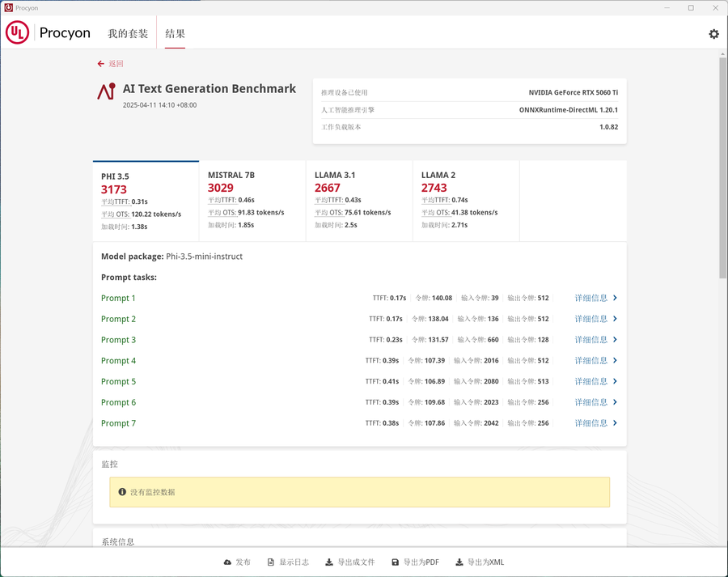This screenshot has height=577, width=728.
Task: Click the export to file download icon
Action: (328, 562)
